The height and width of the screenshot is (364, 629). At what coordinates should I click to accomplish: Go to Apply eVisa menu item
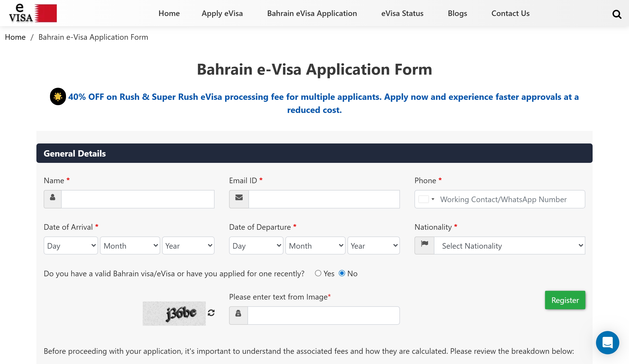(x=222, y=13)
